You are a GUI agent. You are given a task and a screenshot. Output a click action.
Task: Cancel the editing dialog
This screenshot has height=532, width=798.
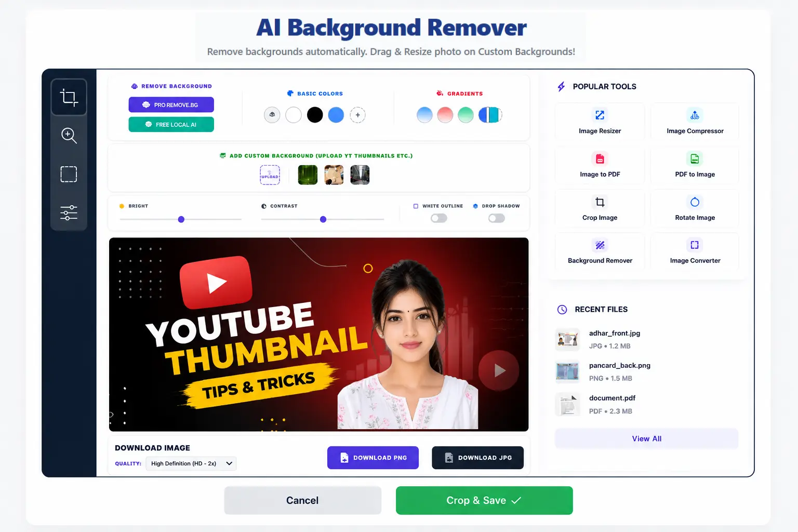pos(303,500)
